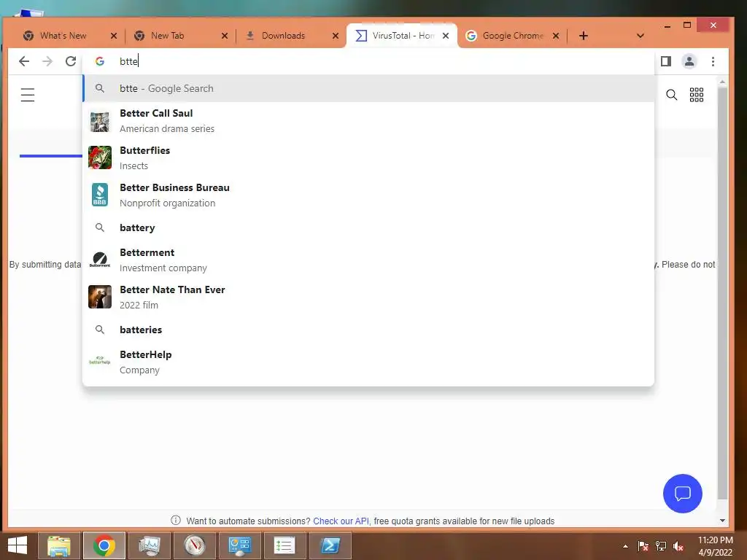This screenshot has height=560, width=747.
Task: Close the New Tab tab
Action: tap(225, 36)
